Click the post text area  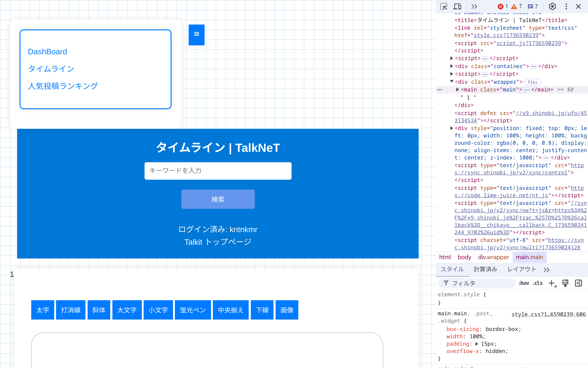click(207, 350)
